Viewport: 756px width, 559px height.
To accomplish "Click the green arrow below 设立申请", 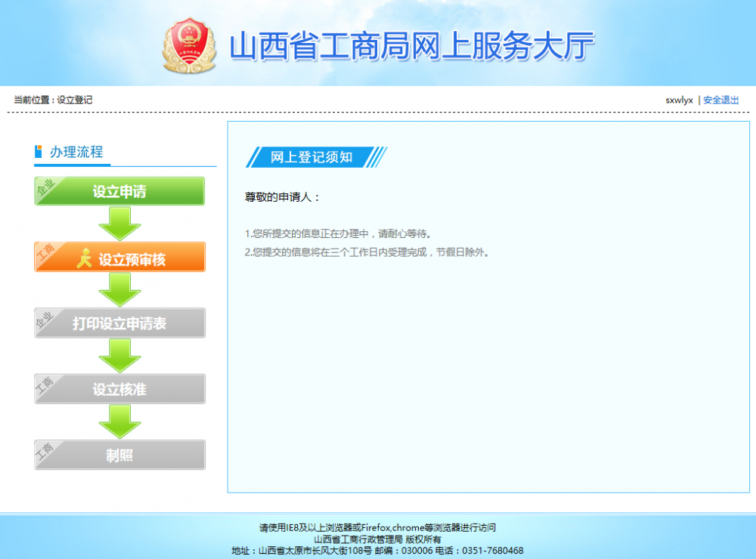I will 119,222.
